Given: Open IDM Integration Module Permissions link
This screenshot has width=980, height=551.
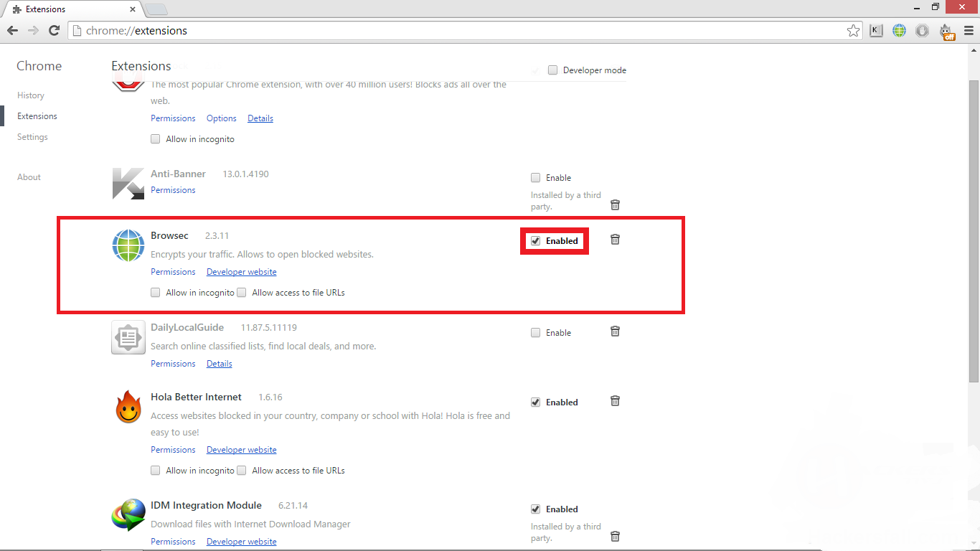Looking at the screenshot, I should click(173, 542).
